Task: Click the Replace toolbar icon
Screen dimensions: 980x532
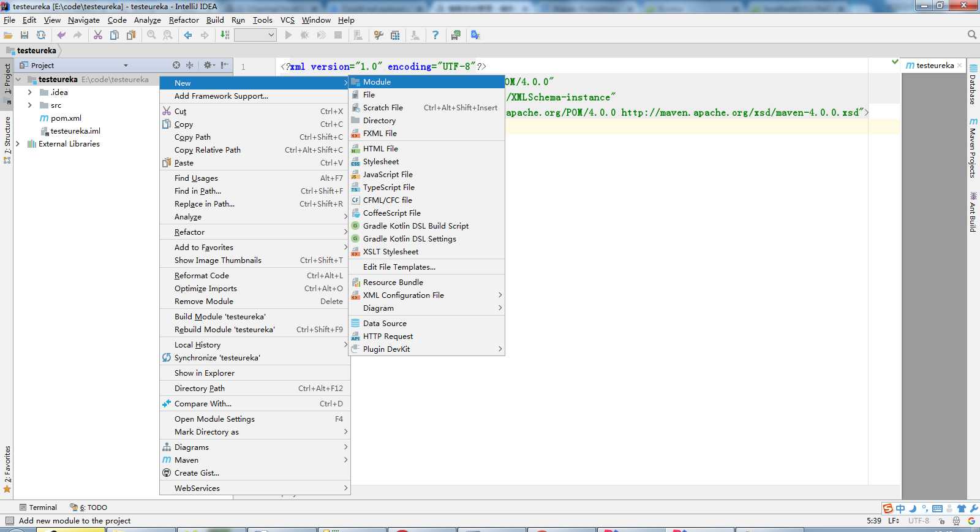Action: click(168, 35)
